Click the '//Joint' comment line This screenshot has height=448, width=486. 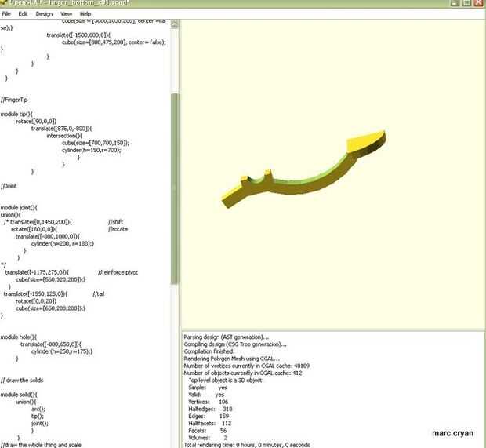(x=9, y=186)
